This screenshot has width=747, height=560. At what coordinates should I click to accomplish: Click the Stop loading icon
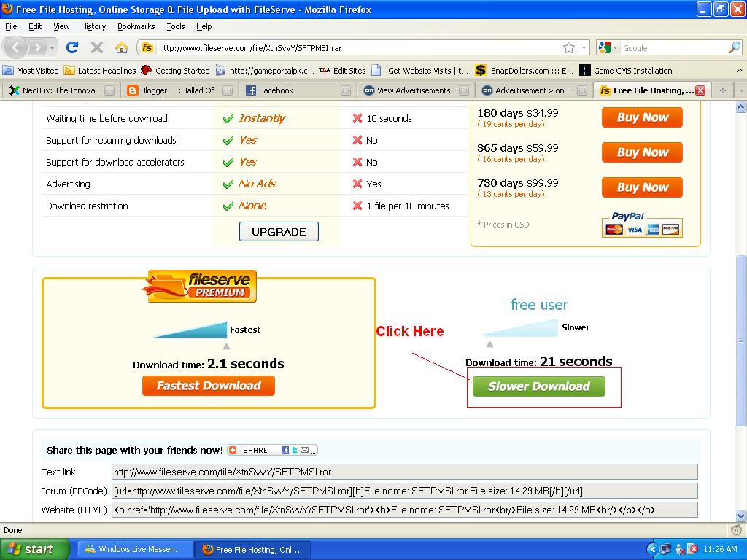(x=97, y=47)
